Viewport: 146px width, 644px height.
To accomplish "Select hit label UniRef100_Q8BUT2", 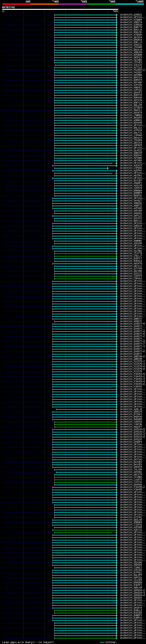I will [x=131, y=319].
